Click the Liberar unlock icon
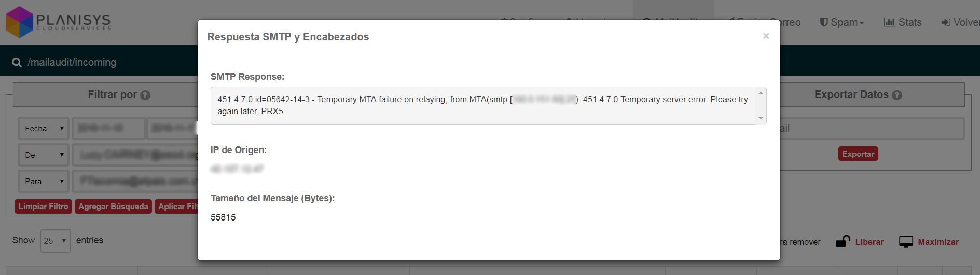This screenshot has height=275, width=980. tap(843, 241)
